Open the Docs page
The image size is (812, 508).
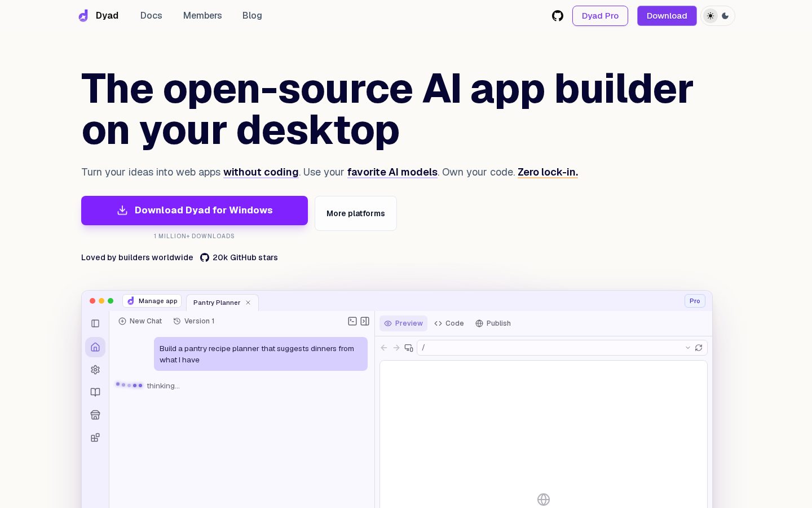pos(151,16)
